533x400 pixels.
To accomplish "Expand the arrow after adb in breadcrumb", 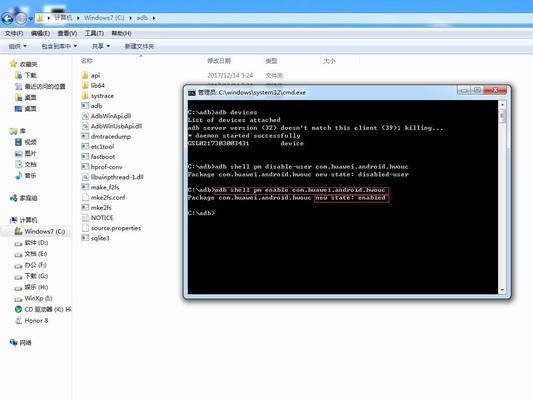I will (154, 18).
